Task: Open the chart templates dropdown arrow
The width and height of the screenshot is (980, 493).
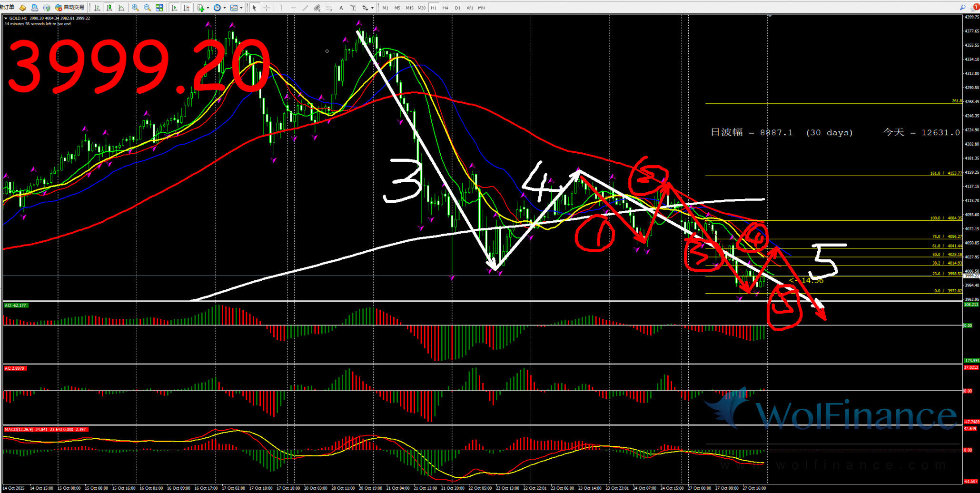Action: 241,8
